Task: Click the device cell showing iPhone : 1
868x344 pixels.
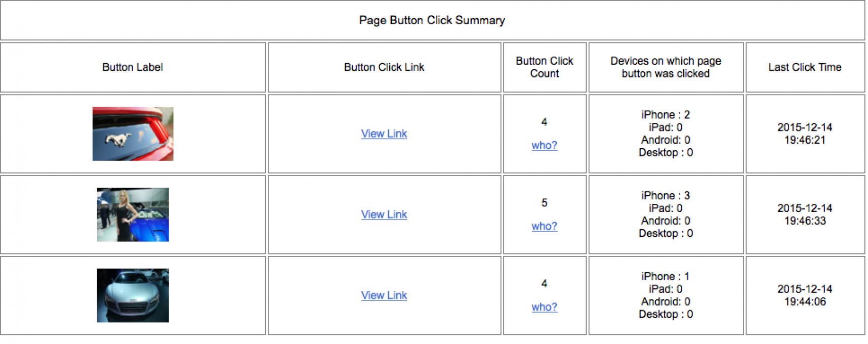Action: (x=666, y=295)
